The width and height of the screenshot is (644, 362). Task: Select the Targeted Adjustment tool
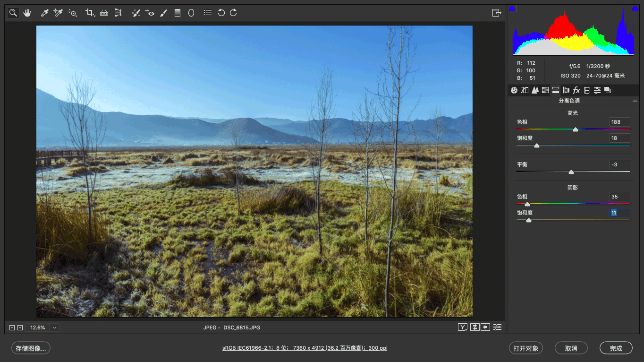pos(72,13)
